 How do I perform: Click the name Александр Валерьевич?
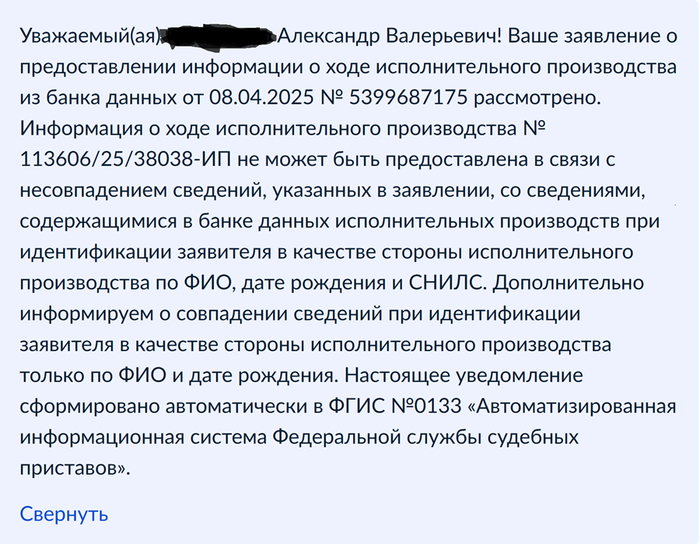(x=389, y=36)
